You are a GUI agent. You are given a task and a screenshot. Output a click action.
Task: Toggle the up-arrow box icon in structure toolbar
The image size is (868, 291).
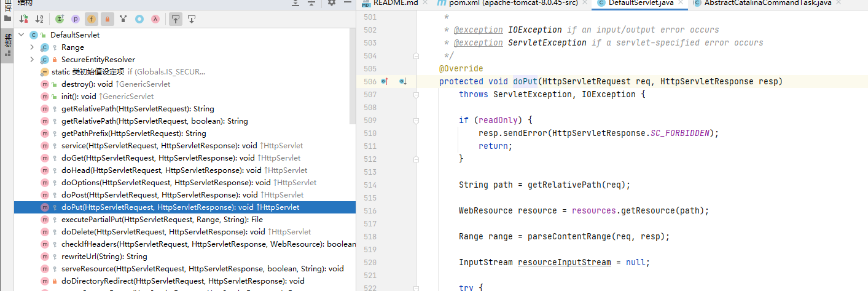[x=176, y=19]
